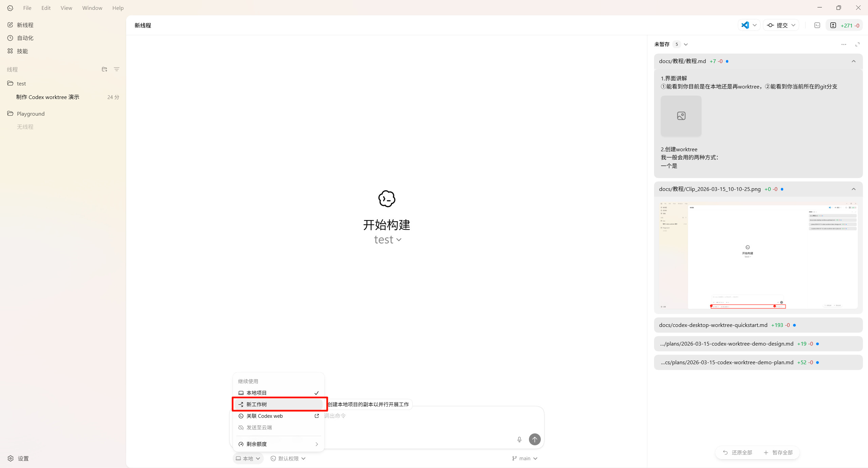Open codex-worktree-demo-plan.md file row
The image size is (868, 468).
coord(758,362)
